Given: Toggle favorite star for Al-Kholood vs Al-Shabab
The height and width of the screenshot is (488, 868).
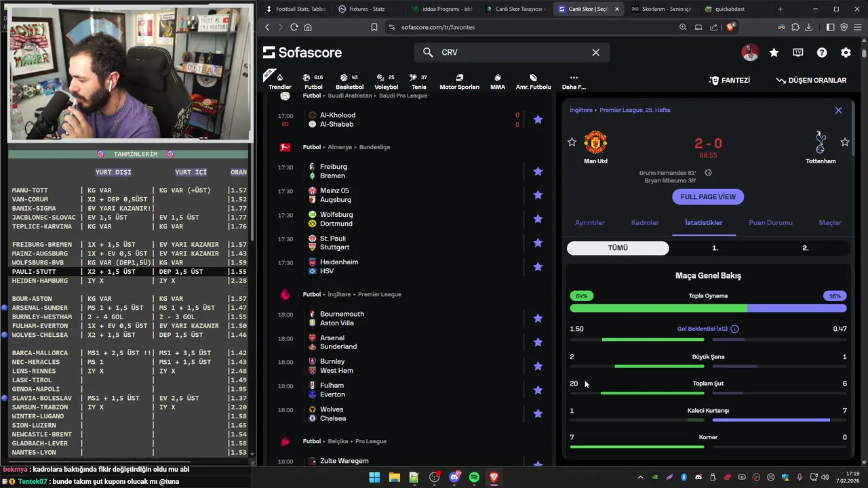Looking at the screenshot, I should pyautogui.click(x=538, y=119).
